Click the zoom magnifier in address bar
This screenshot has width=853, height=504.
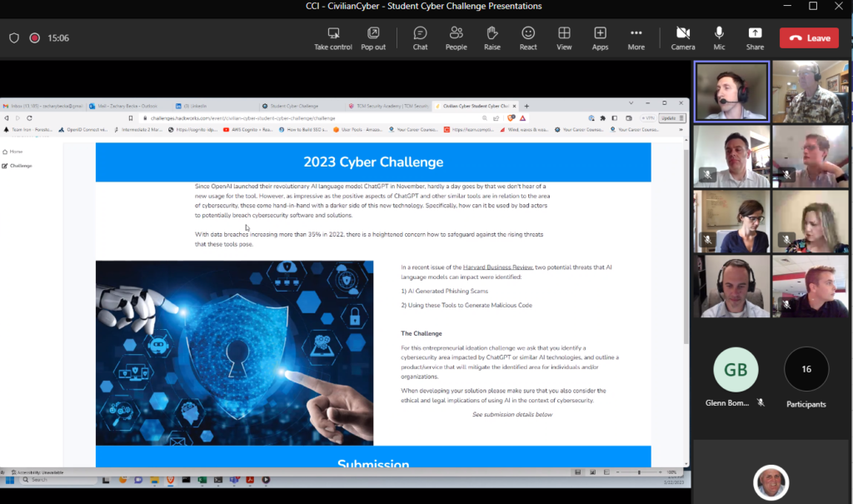pyautogui.click(x=484, y=118)
